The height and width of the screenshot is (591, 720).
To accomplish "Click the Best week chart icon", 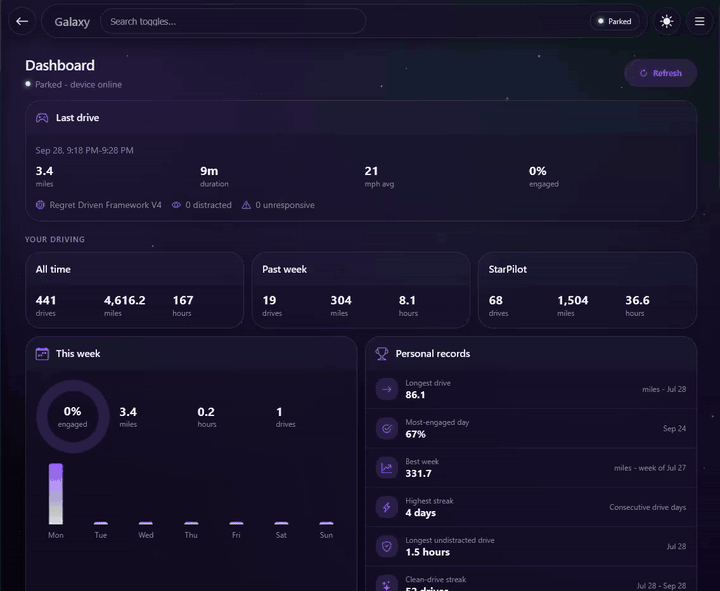I will 387,468.
